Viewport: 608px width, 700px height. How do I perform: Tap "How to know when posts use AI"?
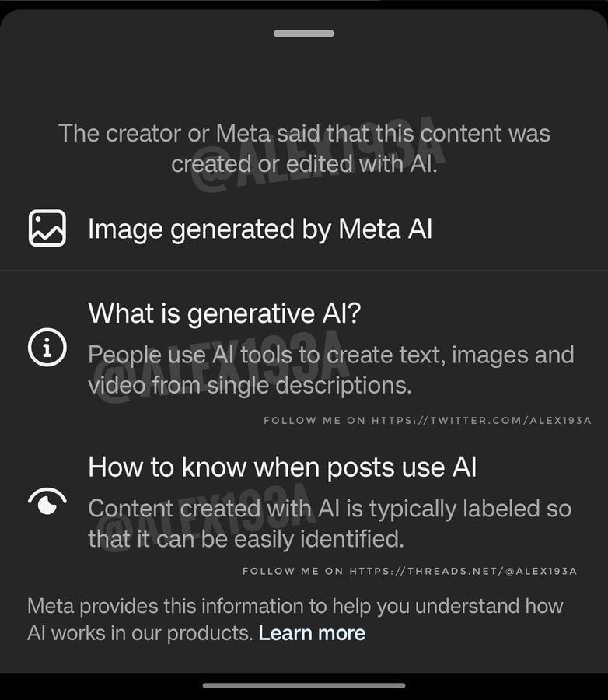pyautogui.click(x=282, y=467)
